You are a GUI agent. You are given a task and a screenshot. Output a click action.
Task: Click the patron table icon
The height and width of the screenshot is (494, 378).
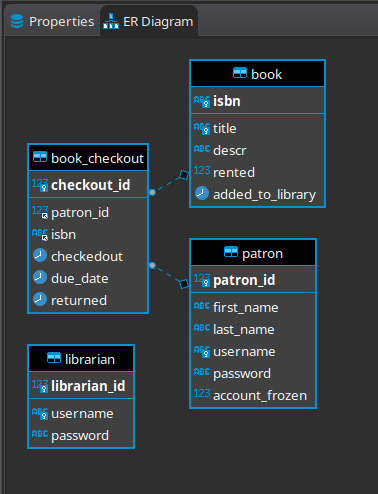231,252
